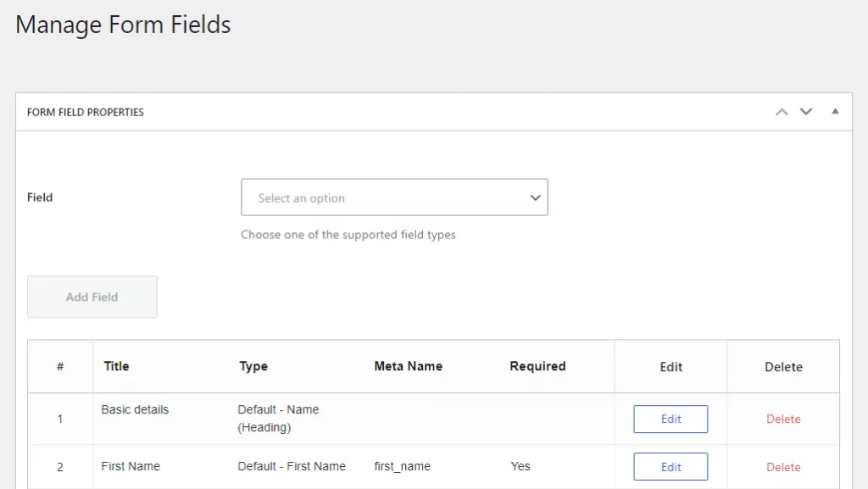
Task: Move Form Field Properties panel down
Action: click(806, 112)
